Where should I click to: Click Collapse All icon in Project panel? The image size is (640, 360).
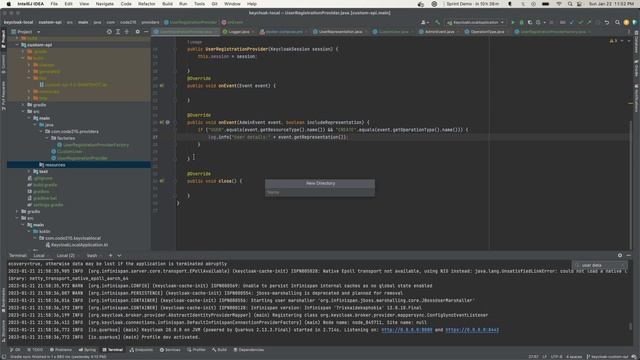click(127, 32)
